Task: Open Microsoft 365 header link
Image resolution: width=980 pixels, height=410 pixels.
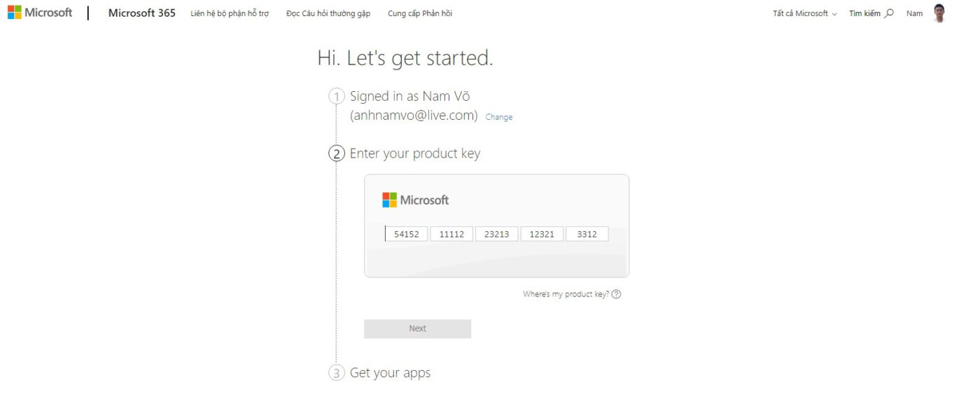Action: coord(141,13)
